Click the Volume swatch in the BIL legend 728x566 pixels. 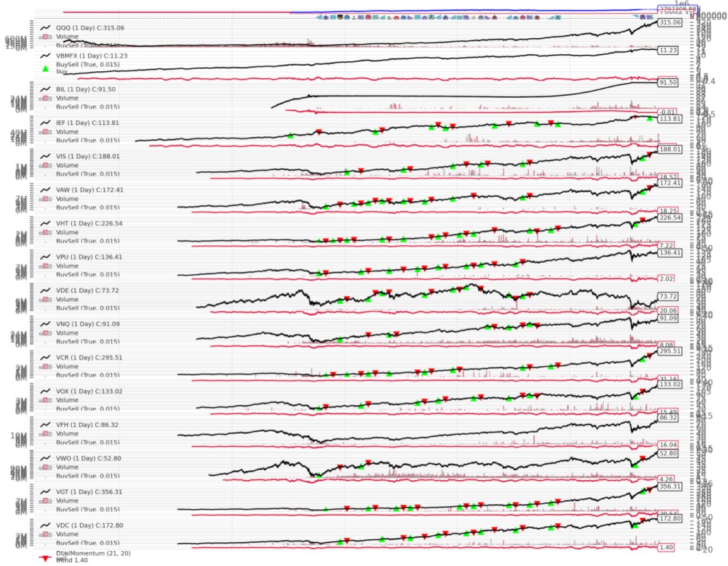pyautogui.click(x=45, y=98)
